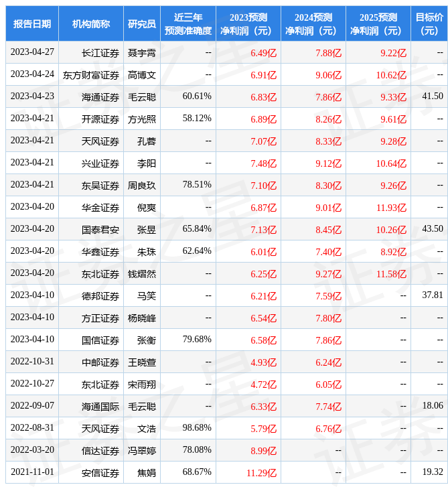Click analyst name 朱珠
Viewport: 448px width, 489px height.
(147, 252)
